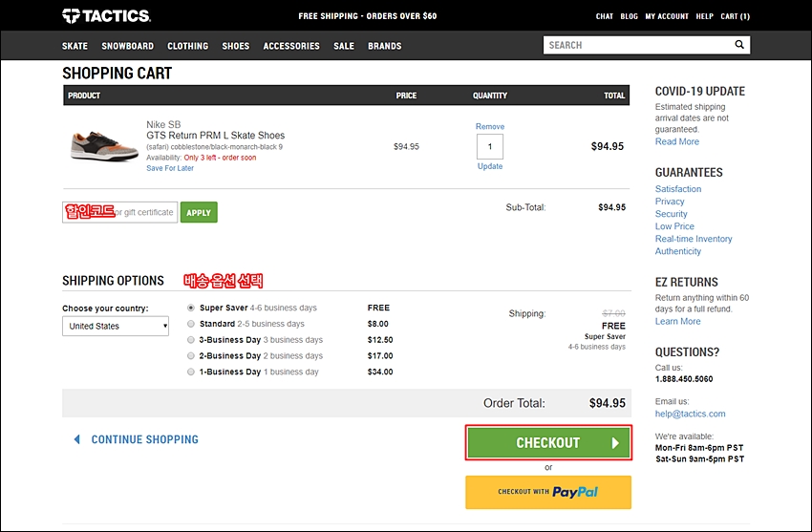This screenshot has height=532, width=812.
Task: Open CART (1) in header
Action: coord(736,16)
